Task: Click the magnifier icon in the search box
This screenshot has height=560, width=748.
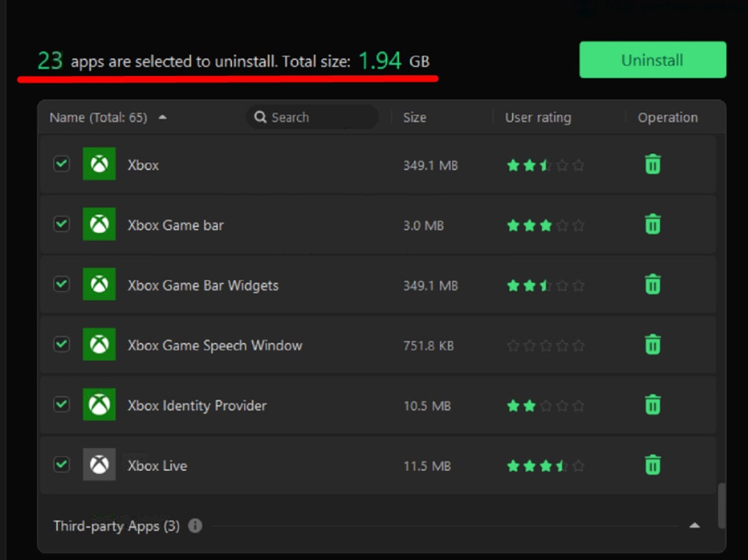Action: pyautogui.click(x=260, y=117)
